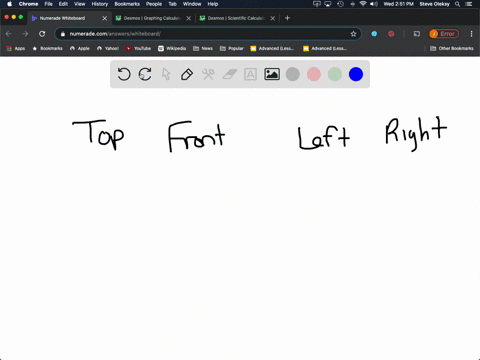Choose the blue color swatch
This screenshot has height=360, width=480.
click(x=356, y=74)
